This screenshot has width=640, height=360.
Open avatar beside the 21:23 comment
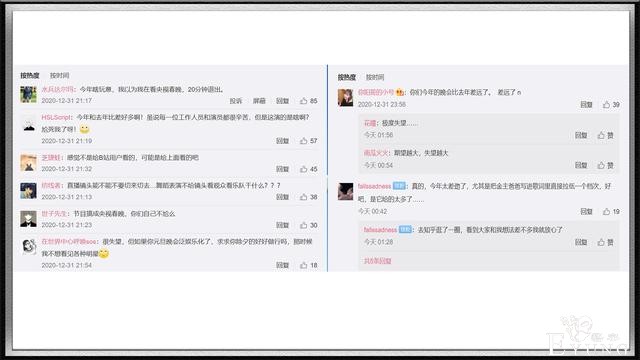click(29, 219)
